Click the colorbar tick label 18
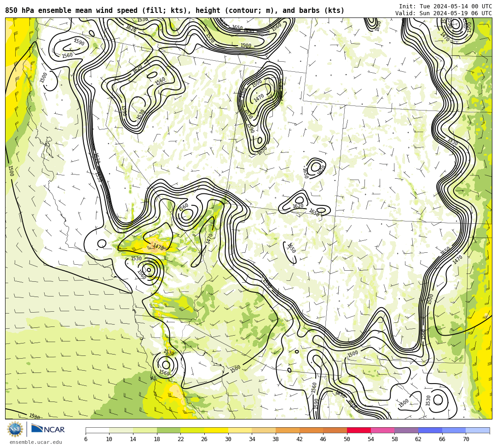 coord(157,439)
